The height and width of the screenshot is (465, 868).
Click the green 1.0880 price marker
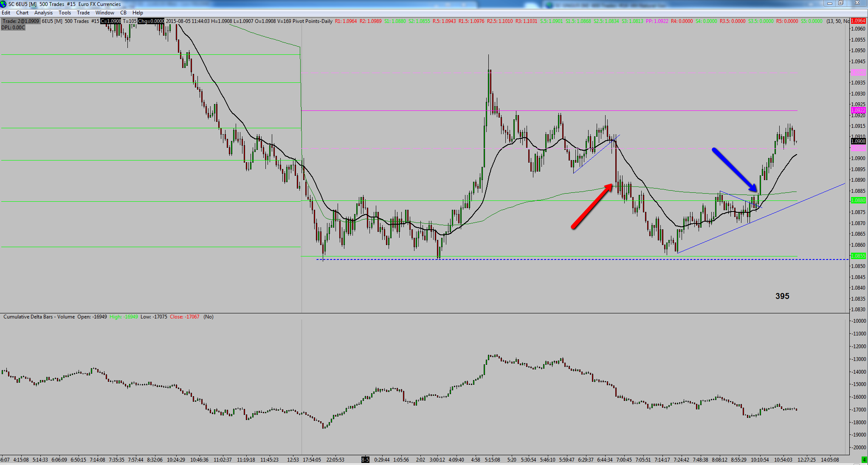point(858,200)
